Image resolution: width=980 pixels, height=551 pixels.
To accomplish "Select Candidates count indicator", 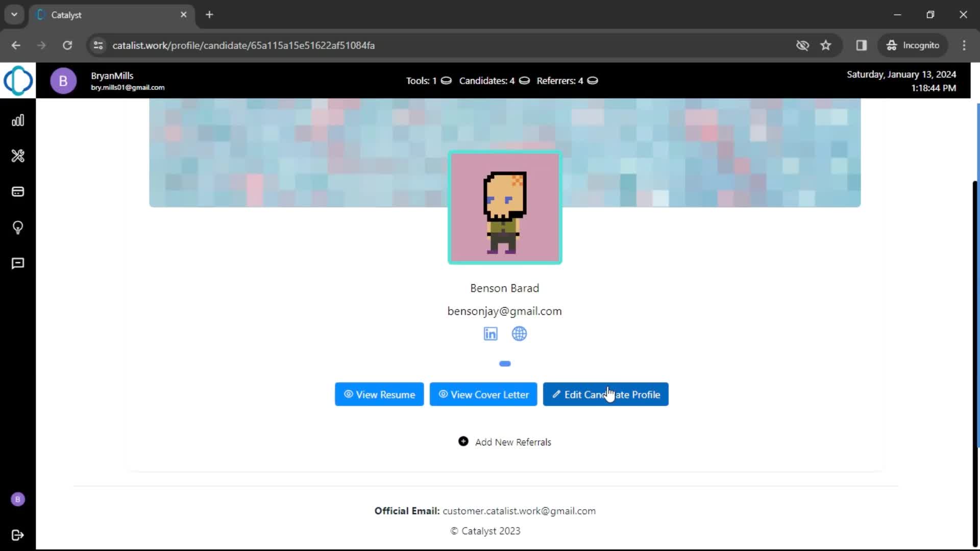I will pyautogui.click(x=494, y=81).
